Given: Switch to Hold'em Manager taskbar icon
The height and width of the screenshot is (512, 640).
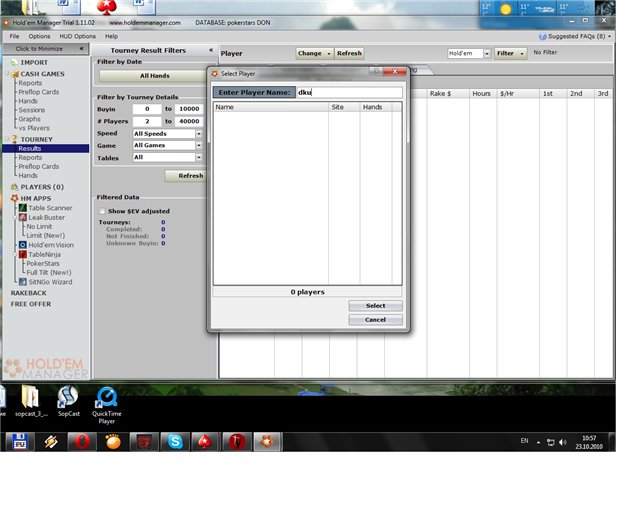Looking at the screenshot, I should click(x=267, y=442).
